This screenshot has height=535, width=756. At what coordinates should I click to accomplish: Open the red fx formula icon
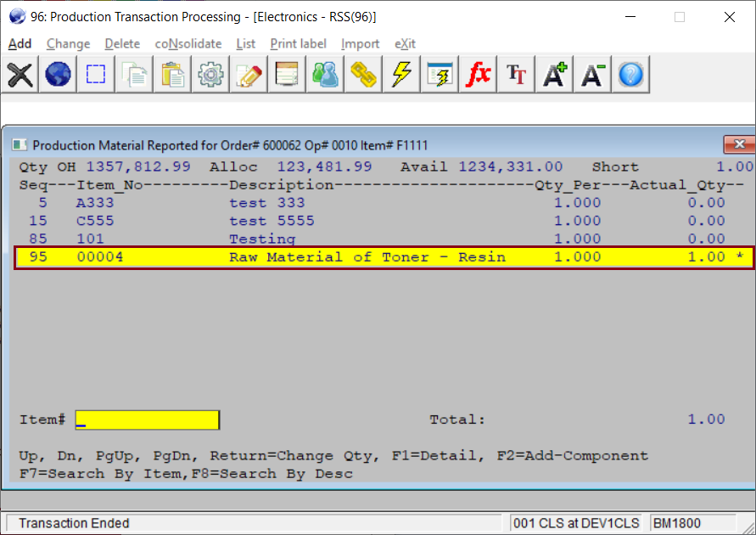click(x=478, y=74)
